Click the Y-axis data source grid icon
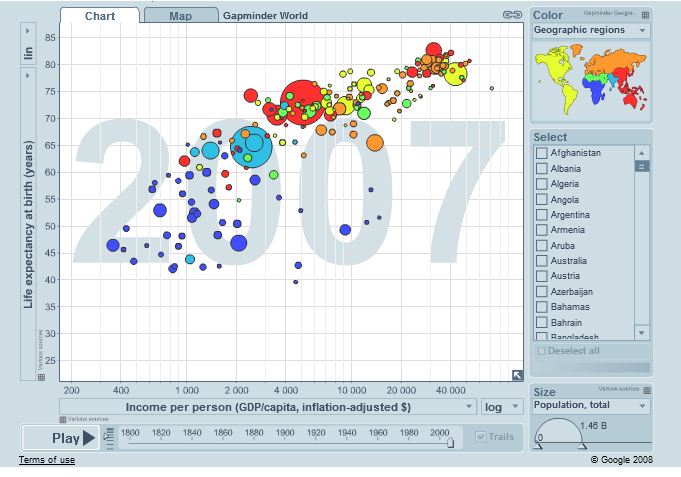The width and height of the screenshot is (681, 477). click(41, 376)
